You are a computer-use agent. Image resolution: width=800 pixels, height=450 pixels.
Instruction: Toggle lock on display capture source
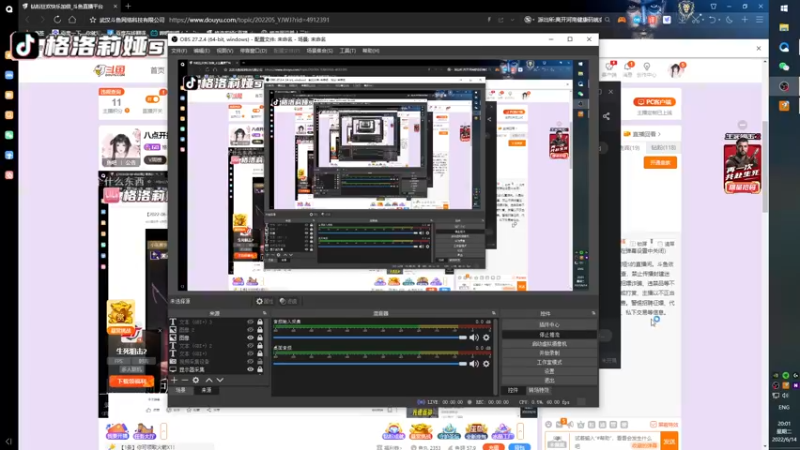point(260,369)
